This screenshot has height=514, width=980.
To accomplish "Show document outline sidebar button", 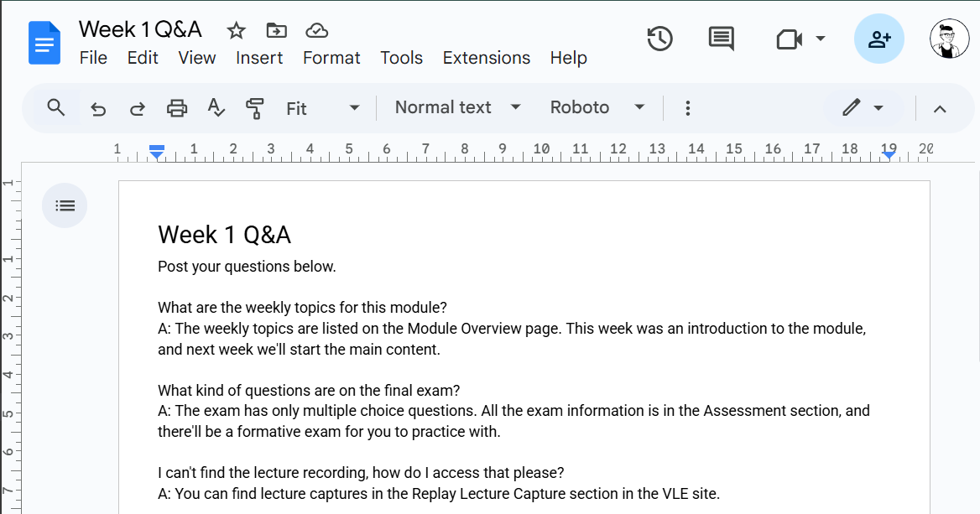I will (x=65, y=205).
